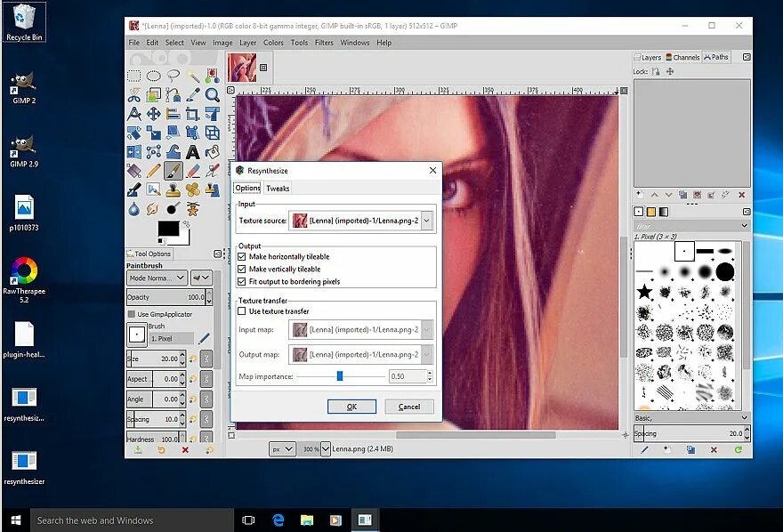
Task: Reset tool options to defaults
Action: (209, 449)
